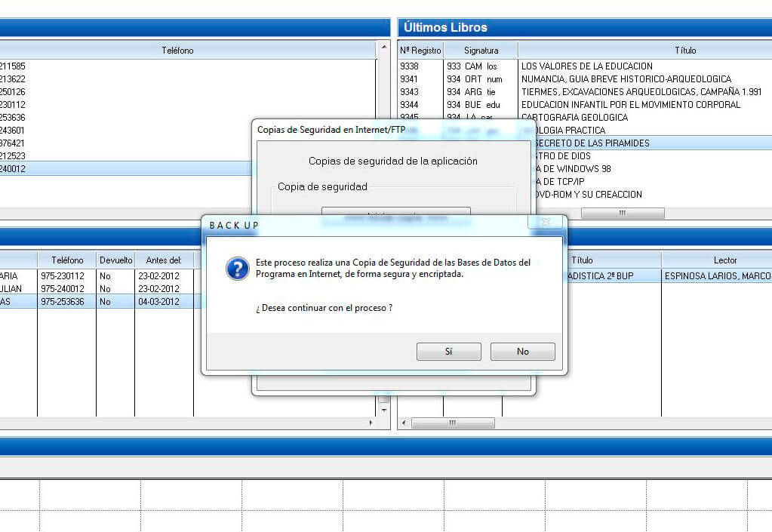Viewport: 772px width, 532px height.
Task: Sort Últimos Libros by Título header
Action: (x=685, y=51)
